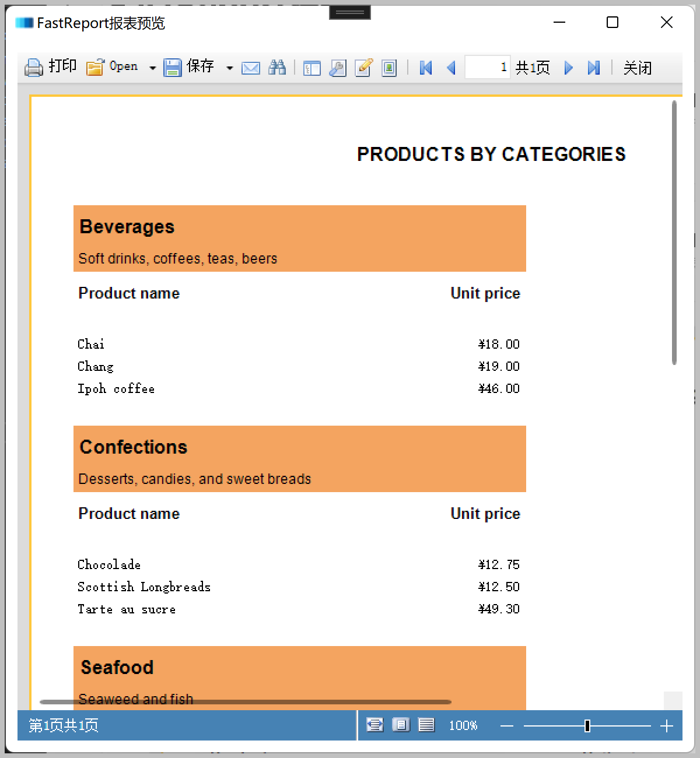This screenshot has width=700, height=758.
Task: Click the ¥49.30 price value
Action: point(499,609)
